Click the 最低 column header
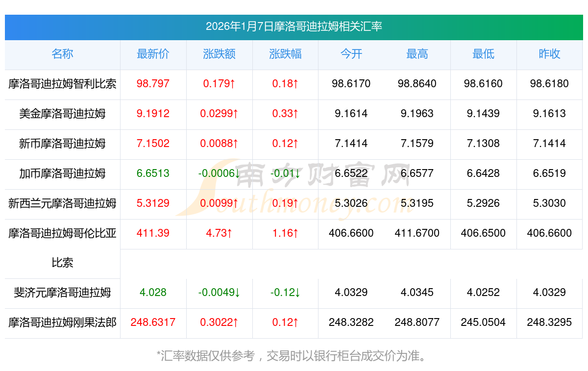This screenshot has height=371, width=588. (x=483, y=54)
